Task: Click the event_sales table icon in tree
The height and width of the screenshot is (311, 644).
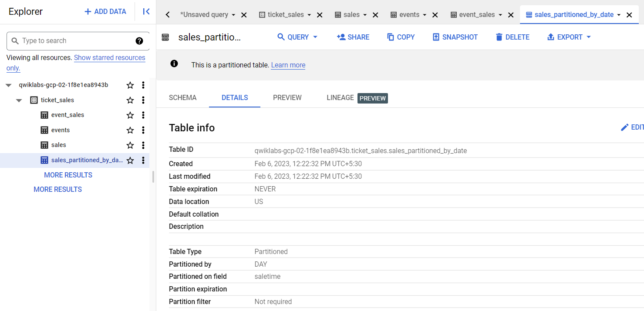Action: point(44,115)
